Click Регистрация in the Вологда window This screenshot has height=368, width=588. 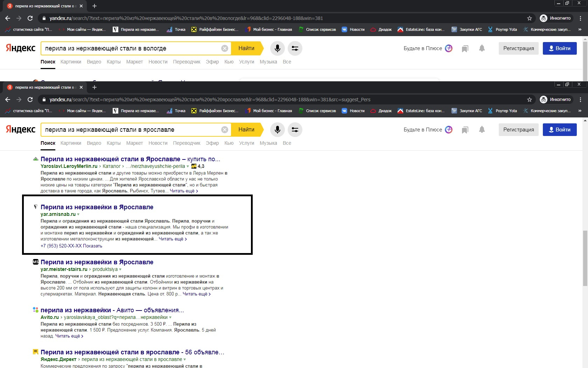tap(519, 48)
